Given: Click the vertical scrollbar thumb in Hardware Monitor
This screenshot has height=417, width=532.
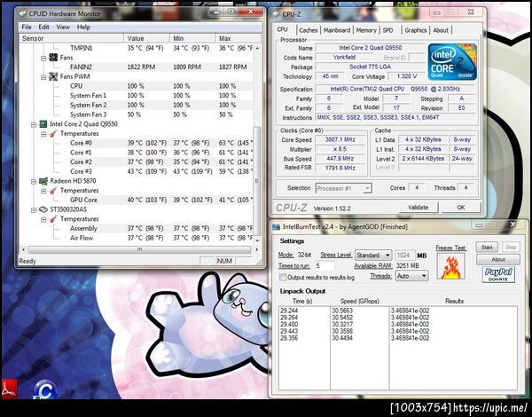Looking at the screenshot, I should pyautogui.click(x=257, y=181).
